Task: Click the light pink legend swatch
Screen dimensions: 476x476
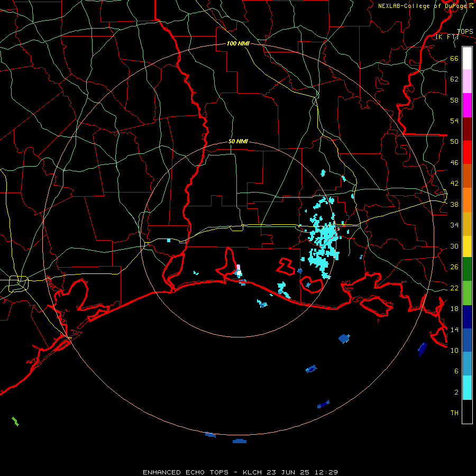Action: (467, 81)
